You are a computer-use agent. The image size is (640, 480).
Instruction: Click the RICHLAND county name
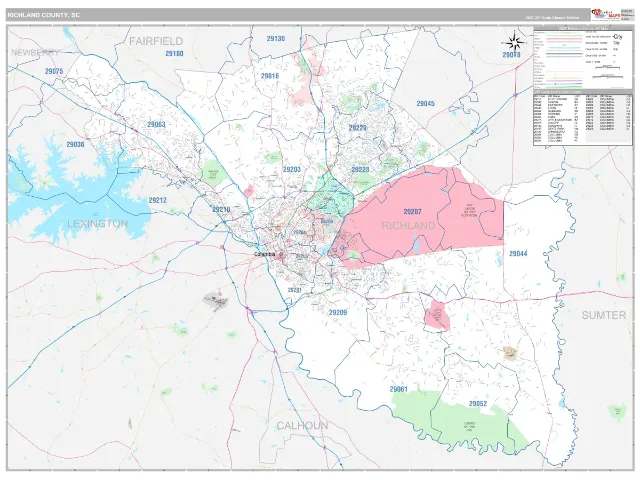(409, 225)
